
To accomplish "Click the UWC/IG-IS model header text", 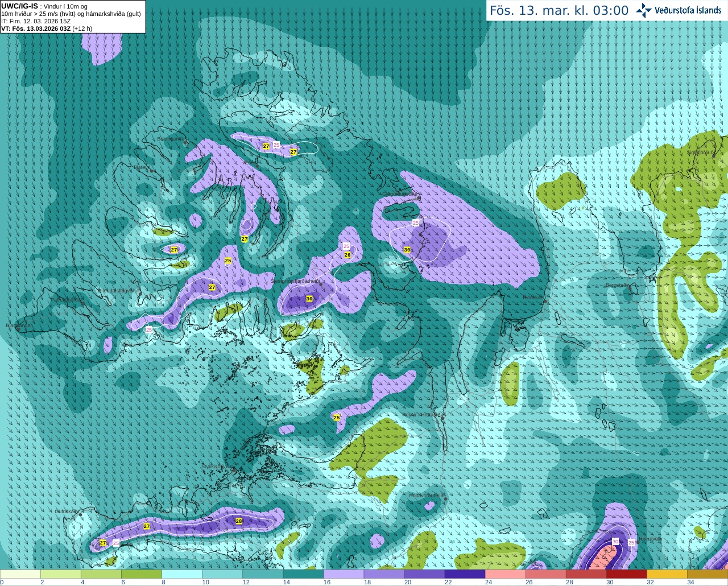I will pos(19,6).
